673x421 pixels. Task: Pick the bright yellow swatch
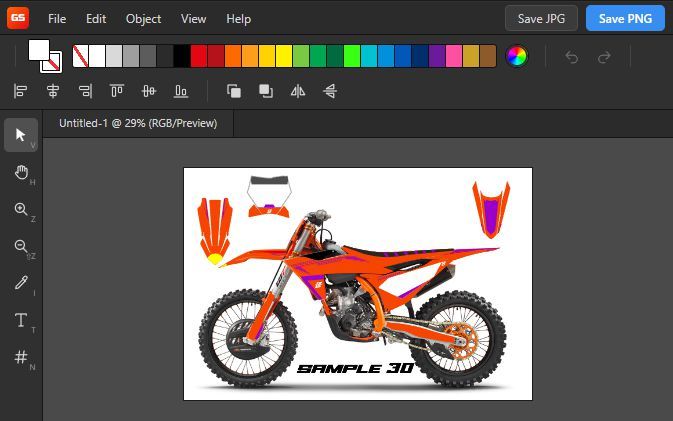(284, 56)
